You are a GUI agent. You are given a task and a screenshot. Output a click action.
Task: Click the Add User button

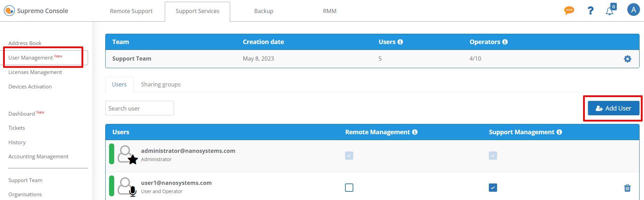[613, 108]
